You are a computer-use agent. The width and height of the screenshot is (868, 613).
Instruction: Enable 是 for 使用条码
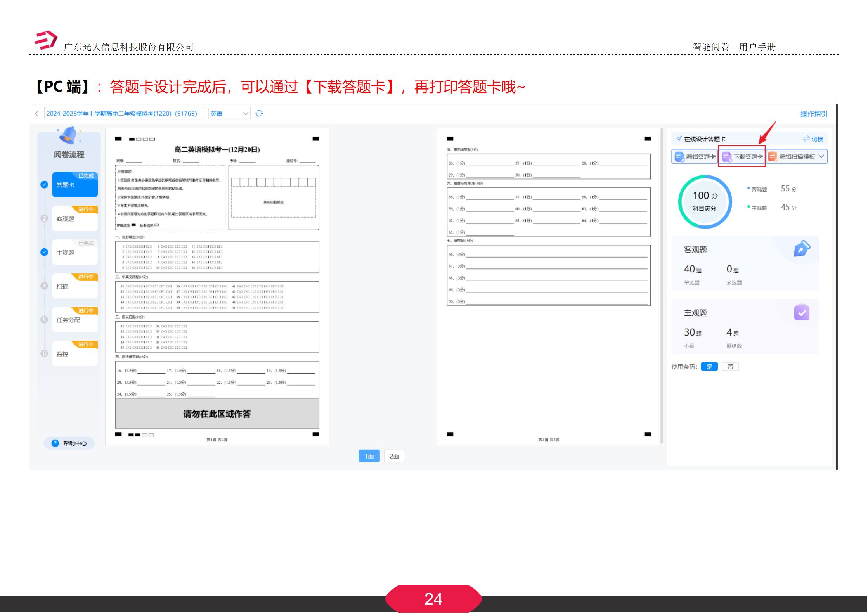click(709, 367)
